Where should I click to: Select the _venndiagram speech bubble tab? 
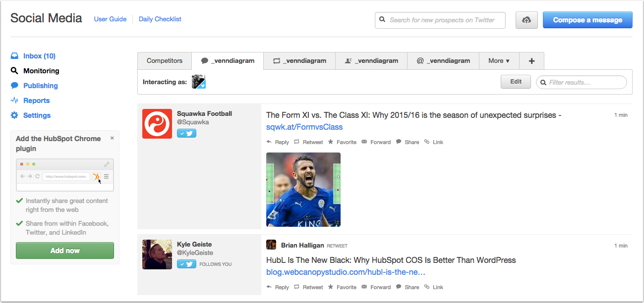(228, 61)
